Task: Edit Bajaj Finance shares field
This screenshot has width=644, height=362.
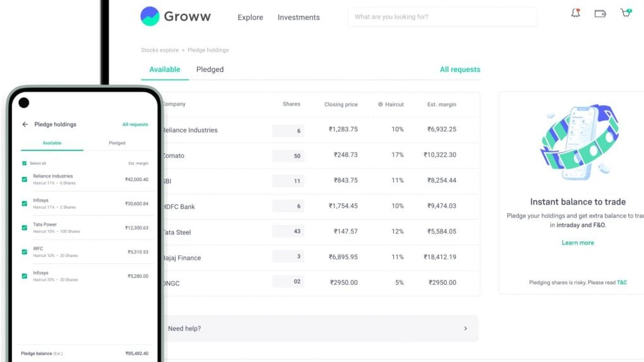Action: [288, 256]
